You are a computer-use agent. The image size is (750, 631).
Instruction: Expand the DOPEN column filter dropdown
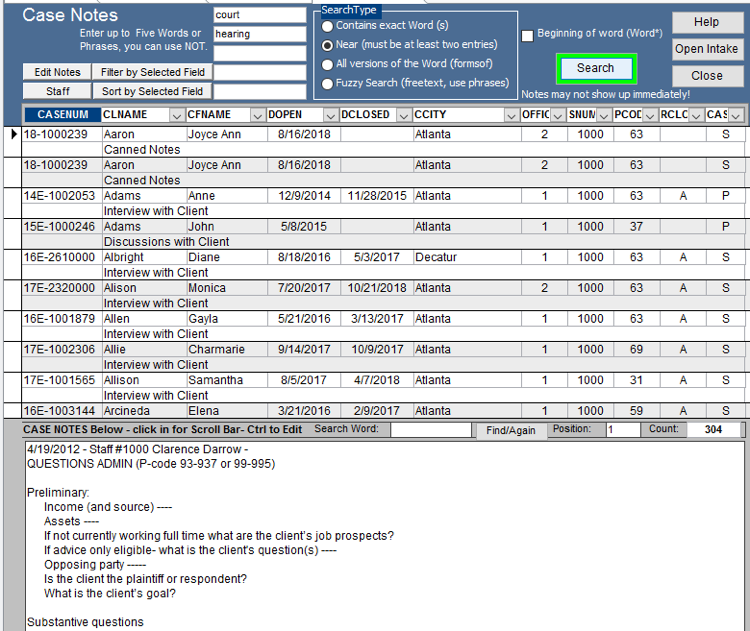[x=330, y=115]
